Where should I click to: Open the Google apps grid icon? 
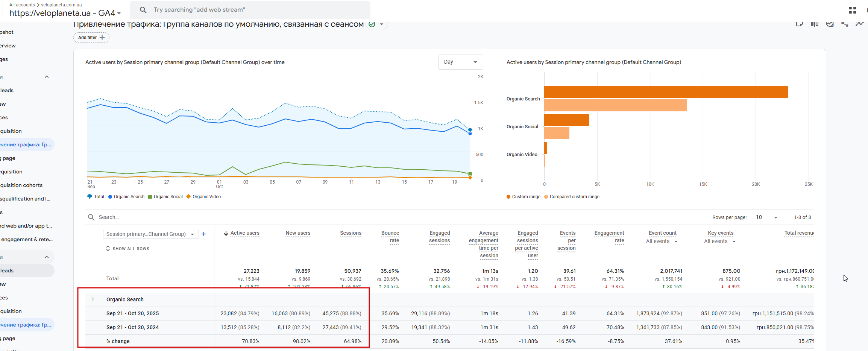pyautogui.click(x=852, y=10)
